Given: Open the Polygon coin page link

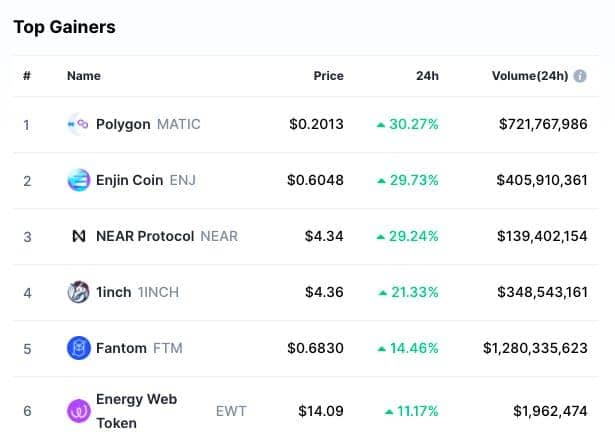Looking at the screenshot, I should point(123,124).
